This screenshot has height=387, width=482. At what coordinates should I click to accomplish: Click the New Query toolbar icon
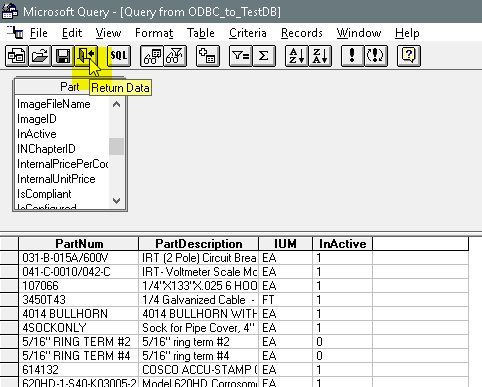pos(17,56)
